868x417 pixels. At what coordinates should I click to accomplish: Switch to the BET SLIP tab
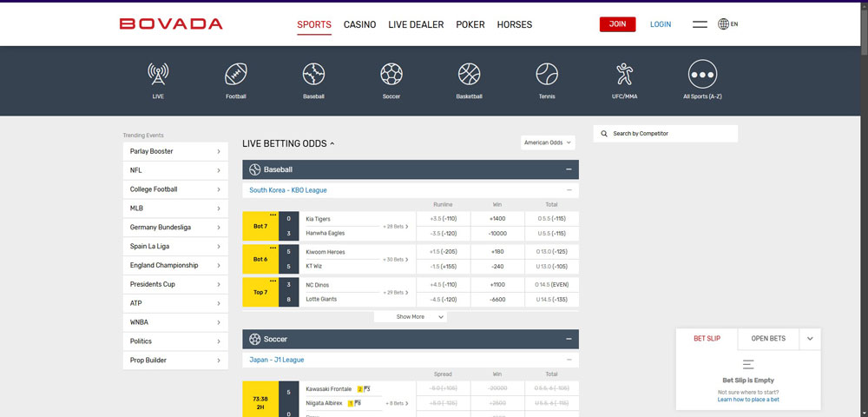[707, 338]
